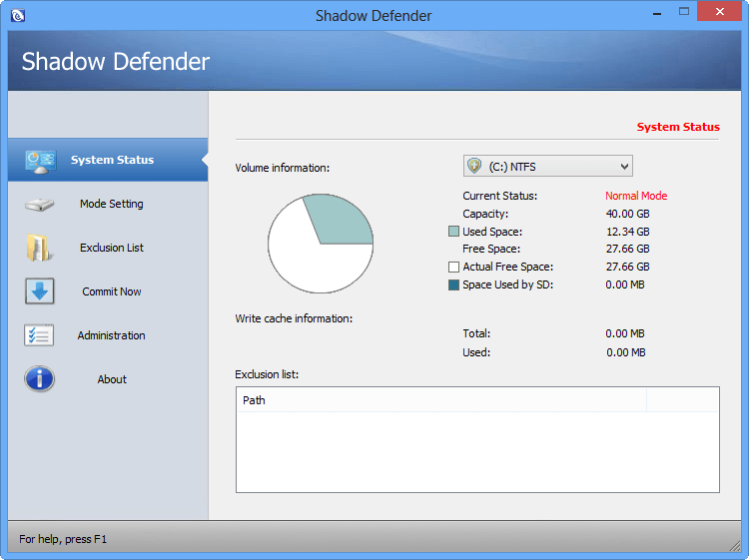The width and height of the screenshot is (749, 560).
Task: Click the Commit Now arrow icon
Action: click(40, 291)
